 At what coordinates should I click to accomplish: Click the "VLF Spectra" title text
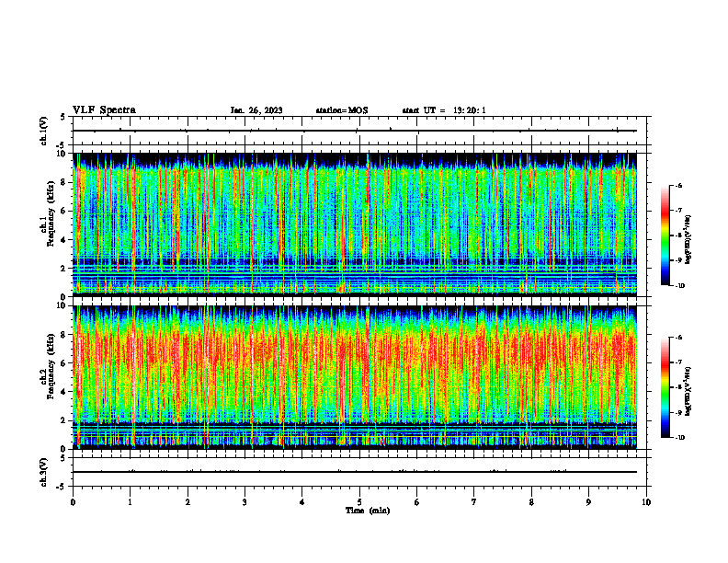104,110
